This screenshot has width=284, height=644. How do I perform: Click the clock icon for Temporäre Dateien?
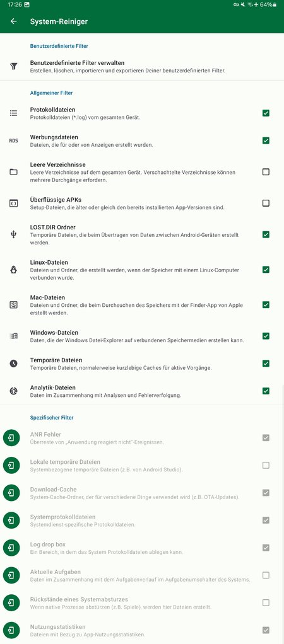tap(14, 364)
